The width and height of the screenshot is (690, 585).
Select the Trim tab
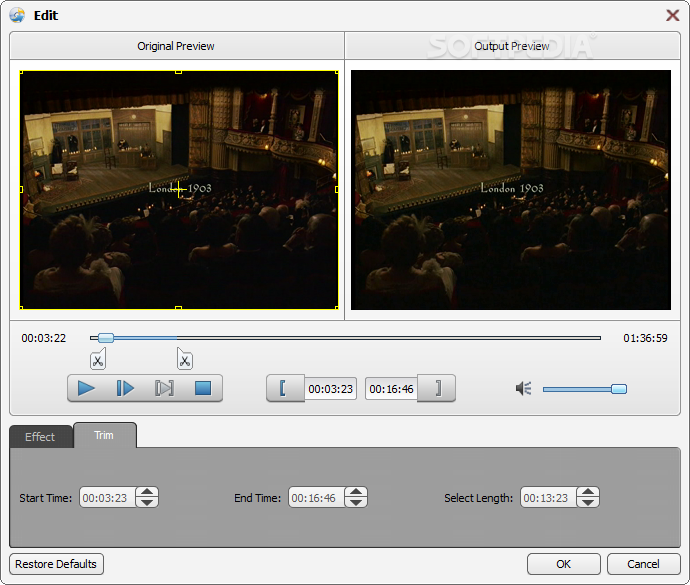pyautogui.click(x=105, y=435)
